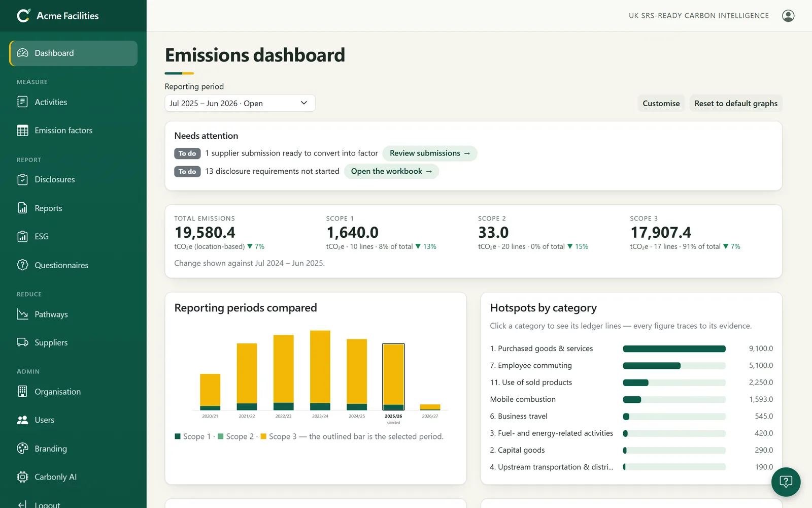
Task: Open the Pathways page
Action: (x=73, y=314)
